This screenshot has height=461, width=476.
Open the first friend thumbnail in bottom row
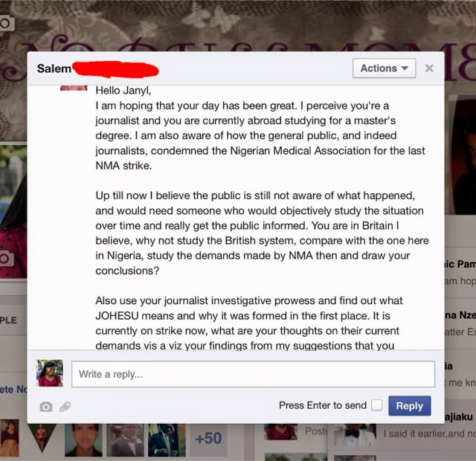pyautogui.click(x=10, y=438)
